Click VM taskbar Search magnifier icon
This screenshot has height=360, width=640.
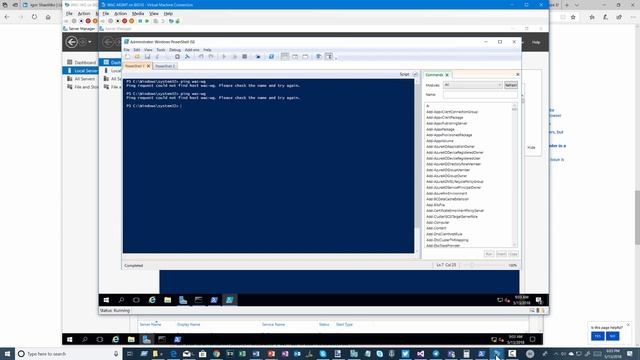tap(121, 300)
